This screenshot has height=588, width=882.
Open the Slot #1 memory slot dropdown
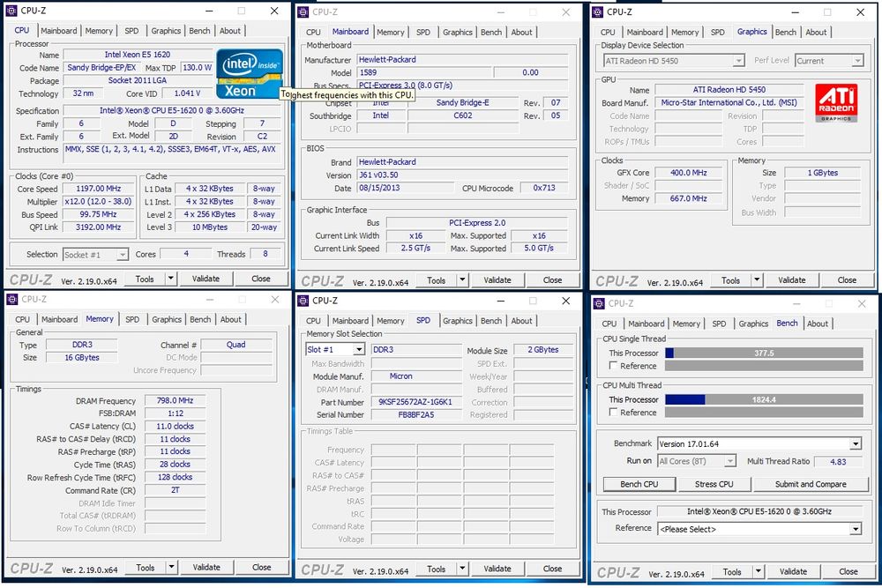pyautogui.click(x=359, y=349)
